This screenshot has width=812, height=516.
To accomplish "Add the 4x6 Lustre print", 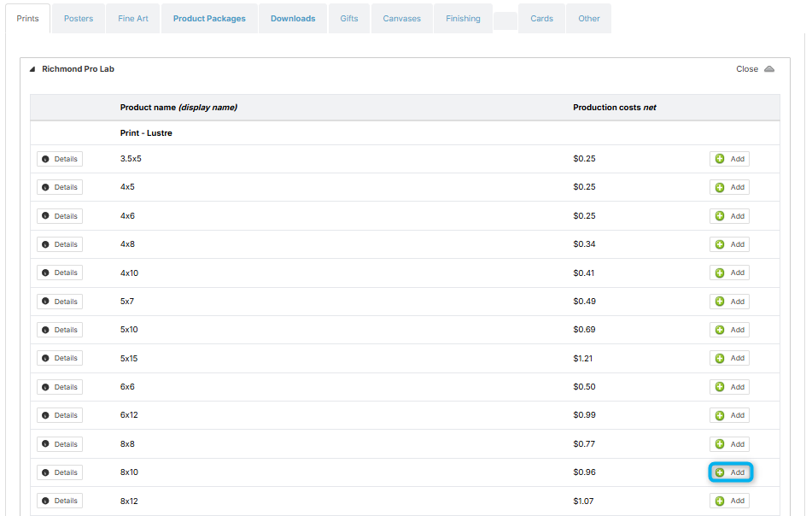I will point(729,216).
